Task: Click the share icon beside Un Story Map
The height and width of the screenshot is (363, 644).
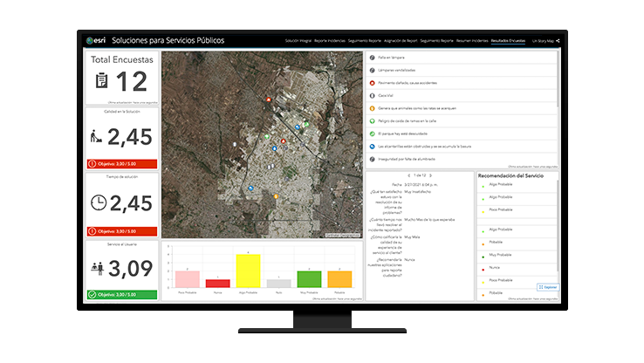Action: pos(558,41)
